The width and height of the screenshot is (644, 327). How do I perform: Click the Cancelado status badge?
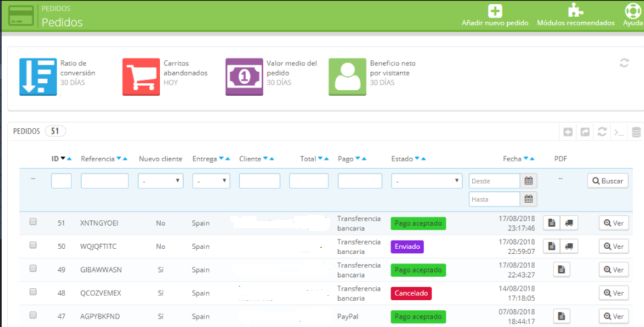click(411, 293)
